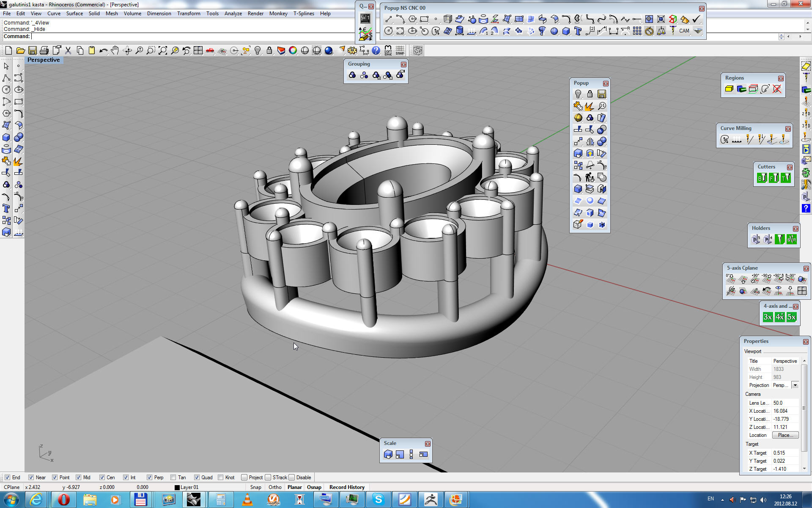Select the Pan hand tool
The width and height of the screenshot is (812, 508).
point(115,51)
